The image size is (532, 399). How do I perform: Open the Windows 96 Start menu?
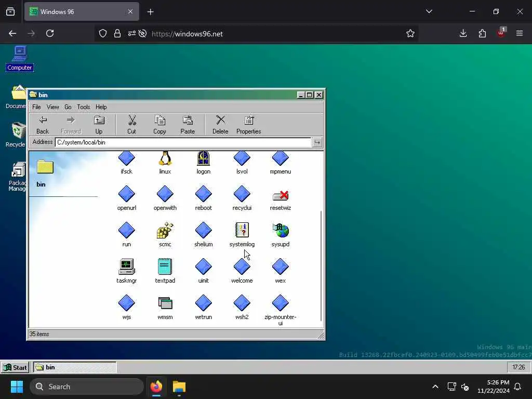pyautogui.click(x=15, y=367)
